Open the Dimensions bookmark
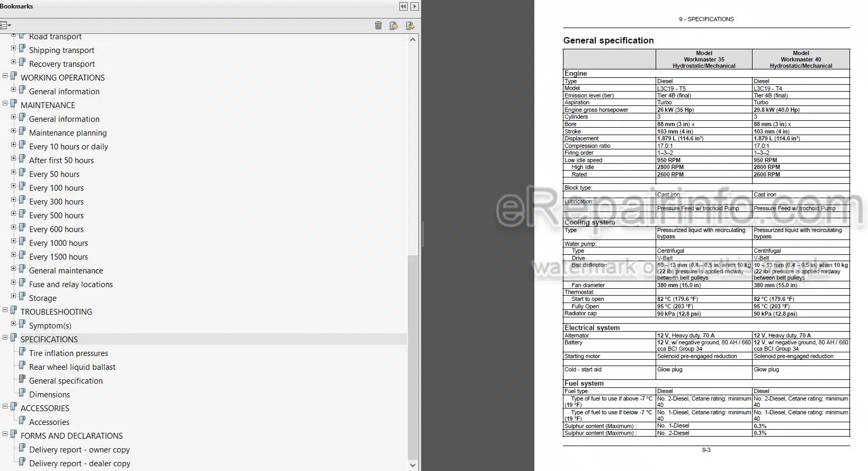The width and height of the screenshot is (868, 471). point(49,395)
